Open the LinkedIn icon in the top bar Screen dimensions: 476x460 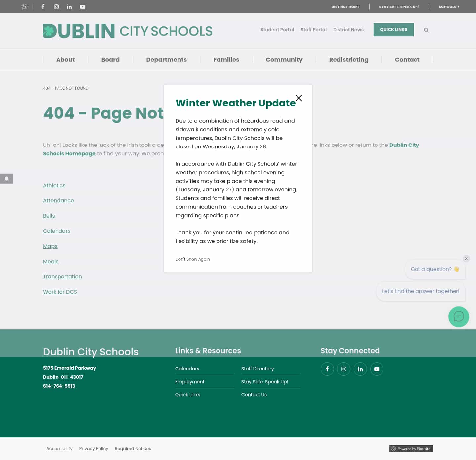point(69,7)
